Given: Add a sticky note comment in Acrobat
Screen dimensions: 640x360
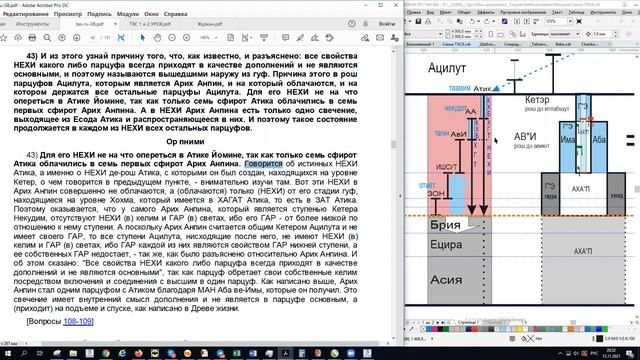Looking at the screenshot, I should click(x=285, y=38).
